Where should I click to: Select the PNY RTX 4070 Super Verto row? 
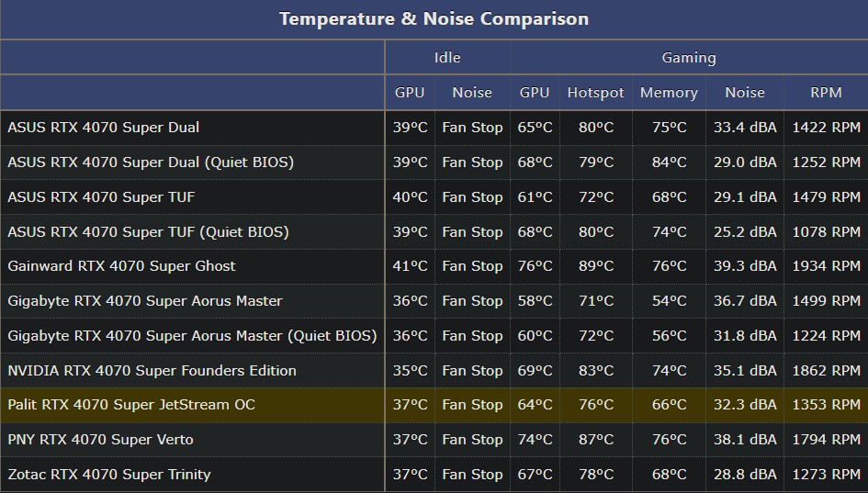coord(100,440)
